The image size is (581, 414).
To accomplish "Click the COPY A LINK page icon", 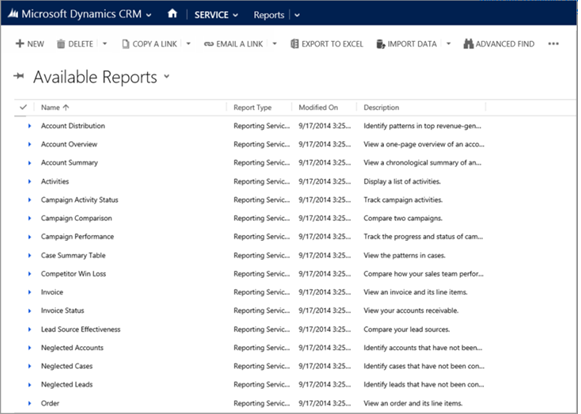I will (126, 44).
